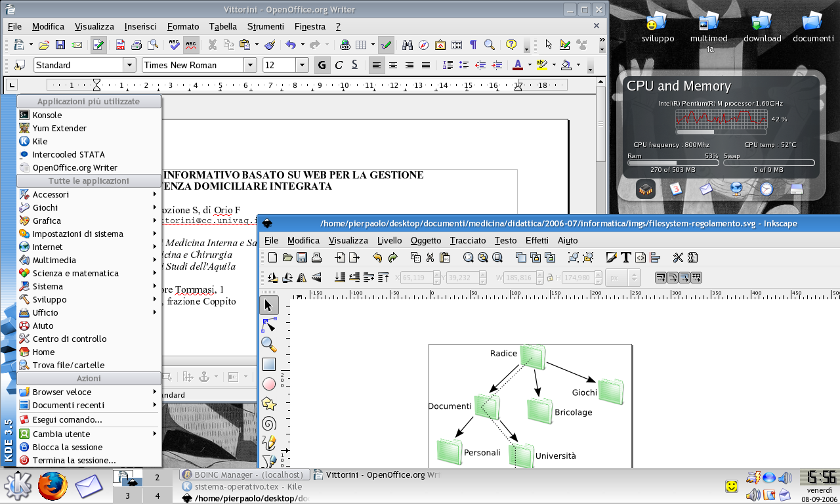
Task: Open Inkscape document preferences icon
Action: (x=692, y=257)
